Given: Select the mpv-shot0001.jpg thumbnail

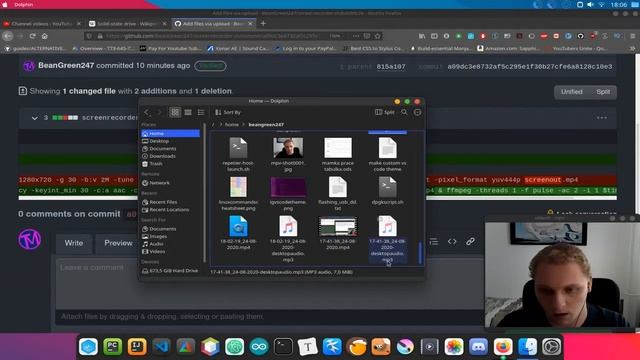Looking at the screenshot, I should pos(288,148).
